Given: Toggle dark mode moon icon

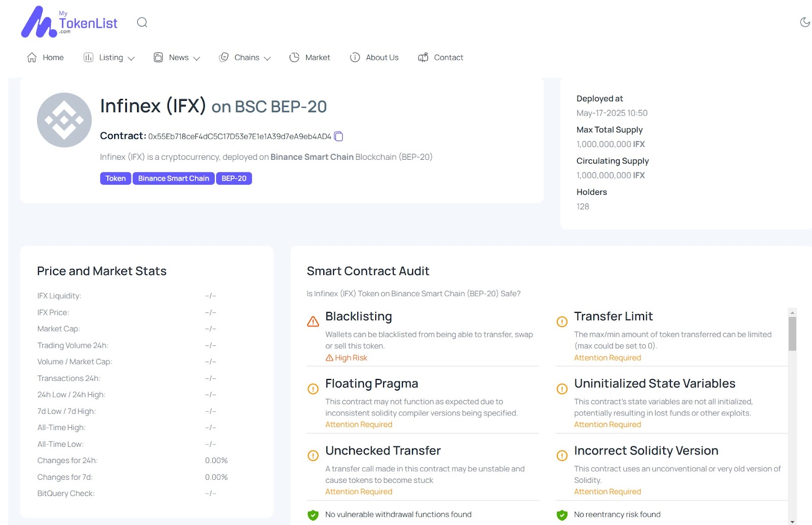Looking at the screenshot, I should tap(805, 22).
